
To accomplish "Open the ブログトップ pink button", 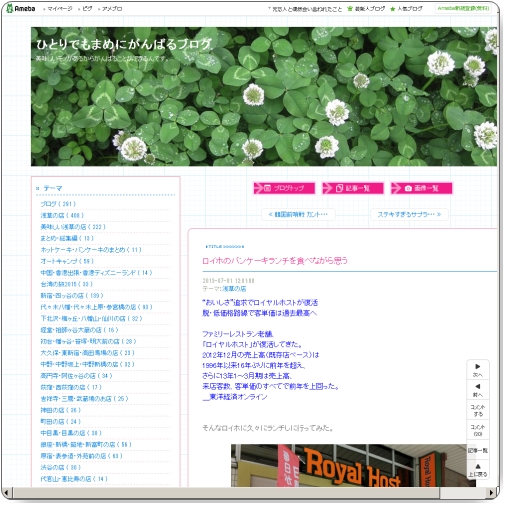I will pos(284,188).
